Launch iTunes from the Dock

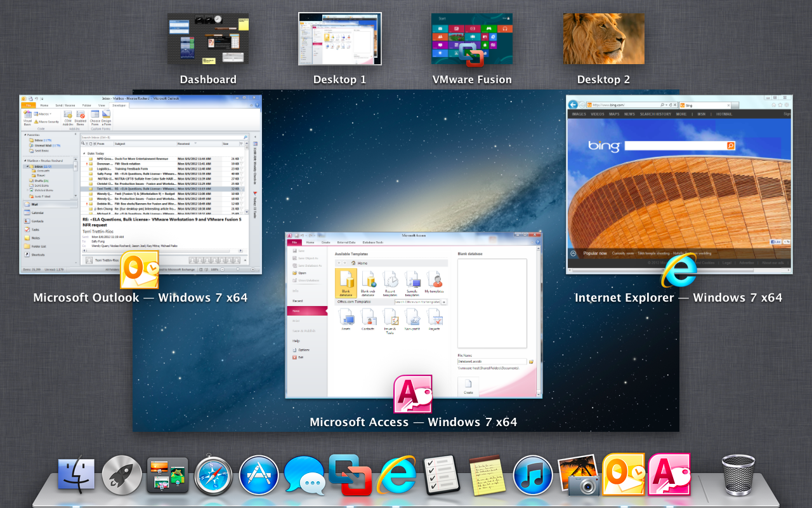(x=533, y=475)
